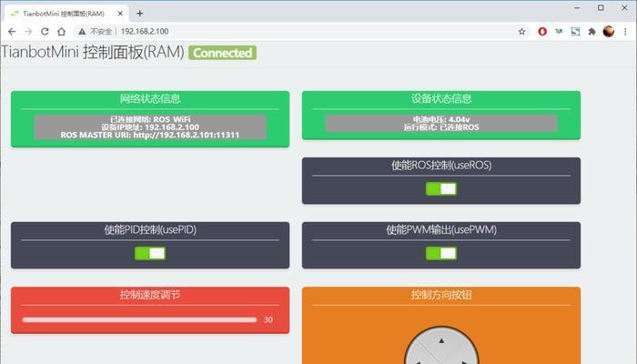Toggle the 使能PID控制(usePID) switch
Image resolution: width=637 pixels, height=364 pixels.
coord(150,253)
